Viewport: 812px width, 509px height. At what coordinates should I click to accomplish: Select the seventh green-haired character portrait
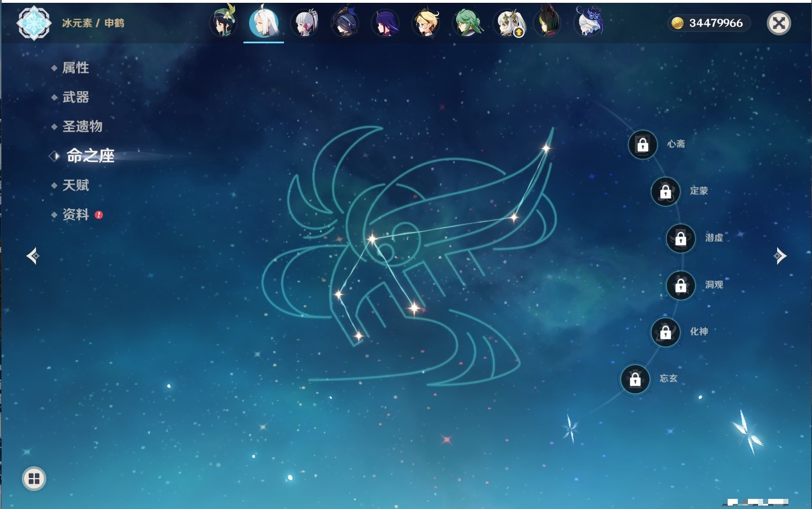(x=467, y=24)
